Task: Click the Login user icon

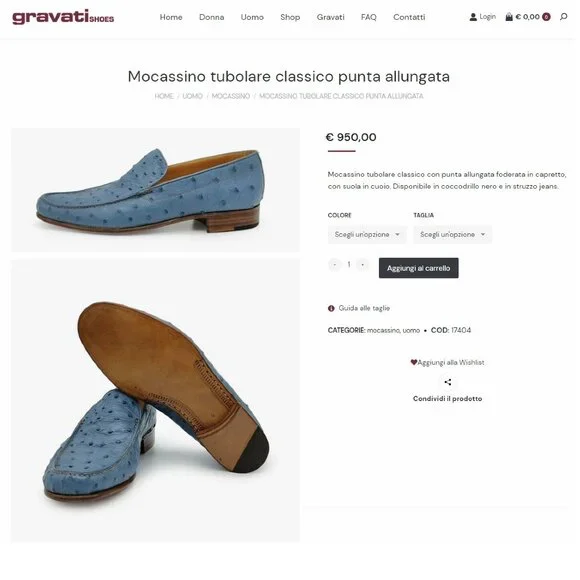Action: pyautogui.click(x=473, y=17)
